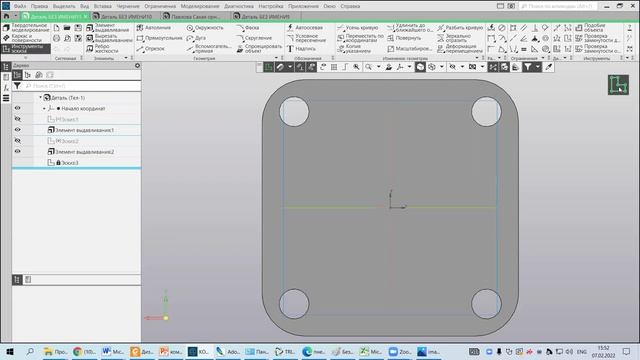Screen dimensions: 640x360
Task: Toggle the filter funnel in view toolbar
Action: [x=528, y=67]
